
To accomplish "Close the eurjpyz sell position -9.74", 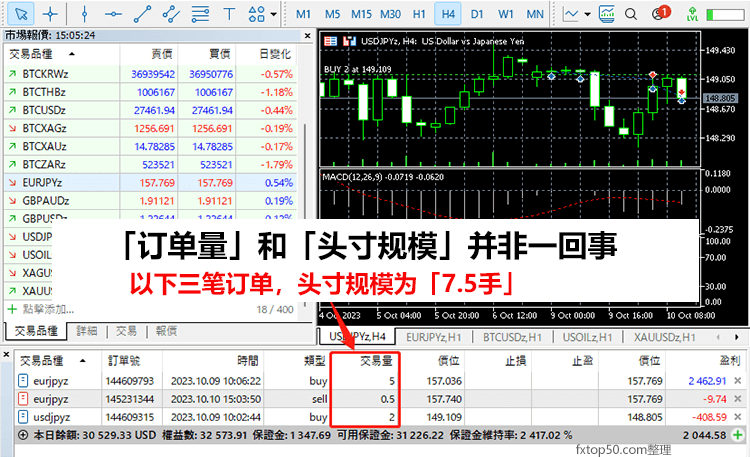I will 738,399.
